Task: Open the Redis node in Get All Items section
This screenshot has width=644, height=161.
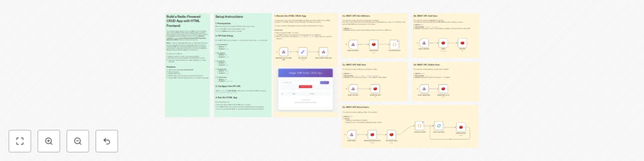Action: tap(374, 45)
